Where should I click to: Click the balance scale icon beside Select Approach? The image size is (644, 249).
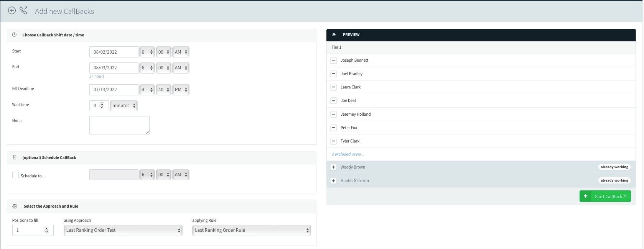pos(15,206)
